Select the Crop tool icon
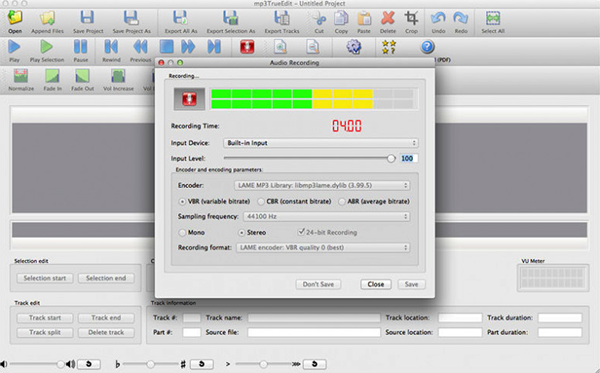This screenshot has width=600, height=373. (x=411, y=18)
